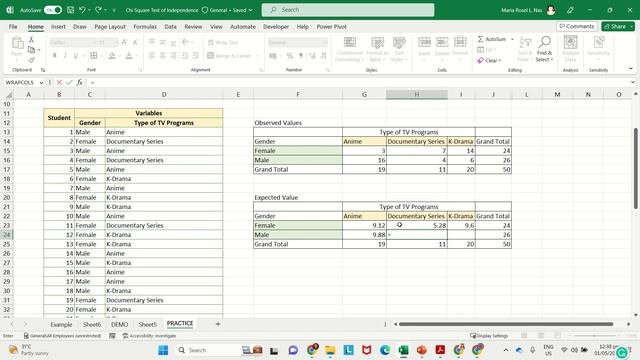Click the Borders icon

click(x=93, y=56)
